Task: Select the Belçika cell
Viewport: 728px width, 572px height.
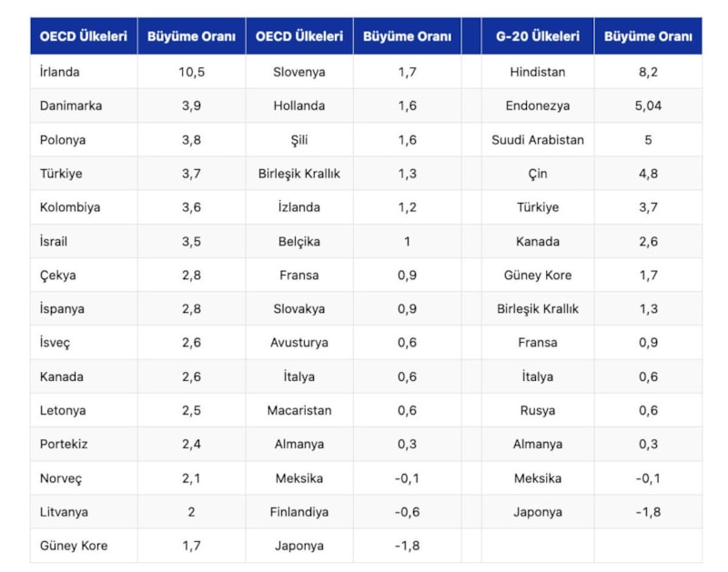Action: point(299,241)
